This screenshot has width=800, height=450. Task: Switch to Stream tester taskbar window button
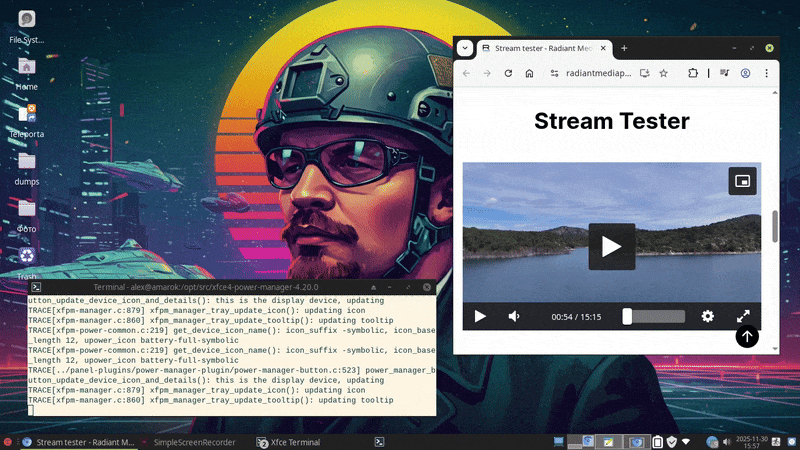(79, 442)
